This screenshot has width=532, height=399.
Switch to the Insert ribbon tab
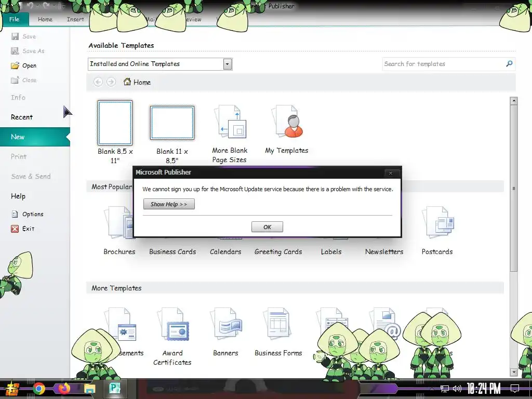coord(75,19)
